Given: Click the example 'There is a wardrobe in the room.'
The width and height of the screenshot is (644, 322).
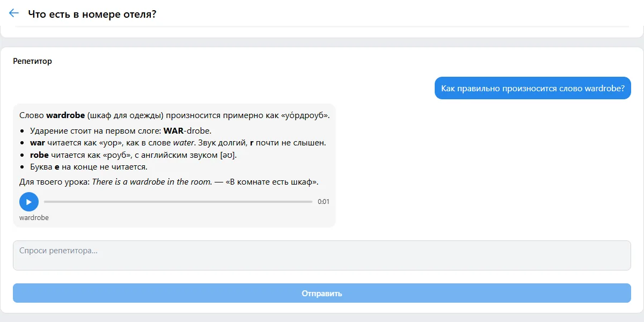Looking at the screenshot, I should 152,182.
